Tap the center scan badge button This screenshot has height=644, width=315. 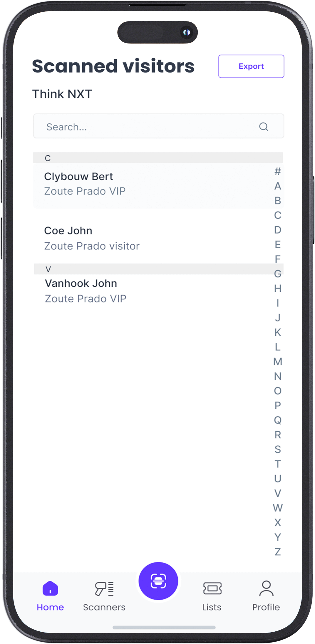pos(158,581)
